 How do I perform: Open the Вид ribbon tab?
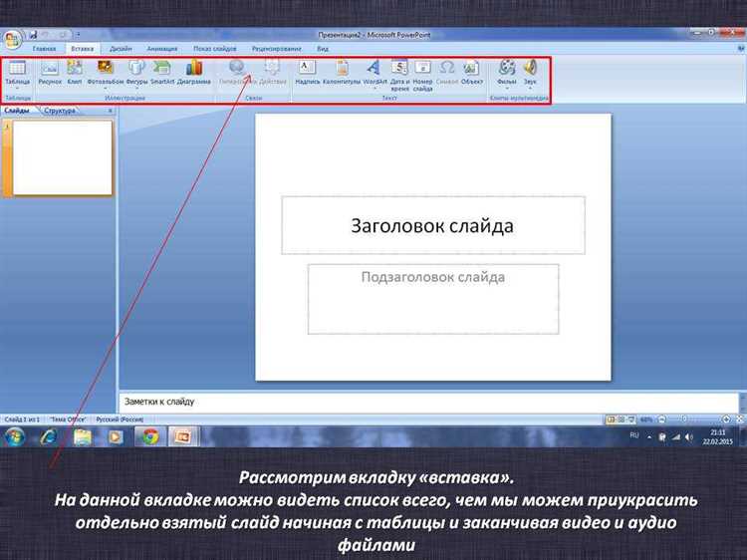(323, 49)
